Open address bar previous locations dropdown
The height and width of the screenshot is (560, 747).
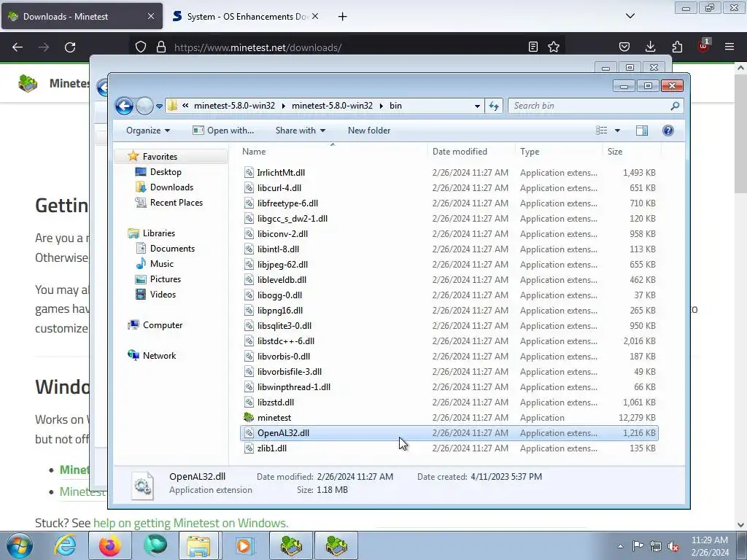point(477,106)
